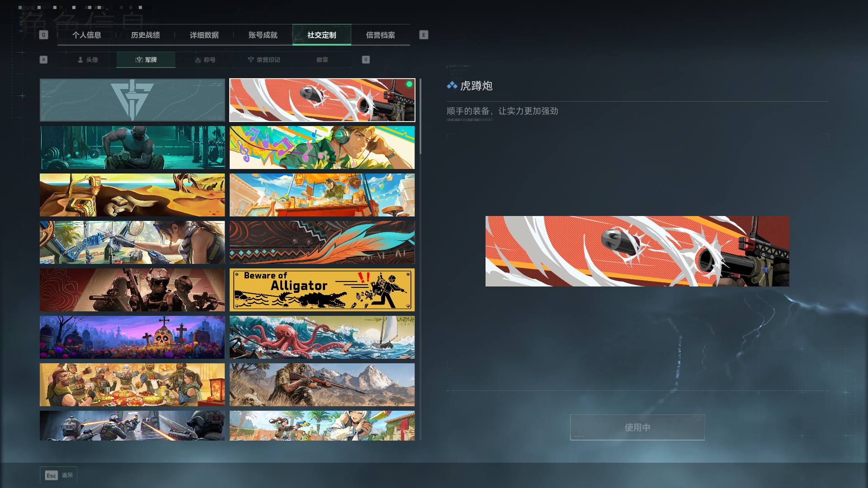868x488 pixels.
Task: Click the 使用中 button
Action: (637, 427)
